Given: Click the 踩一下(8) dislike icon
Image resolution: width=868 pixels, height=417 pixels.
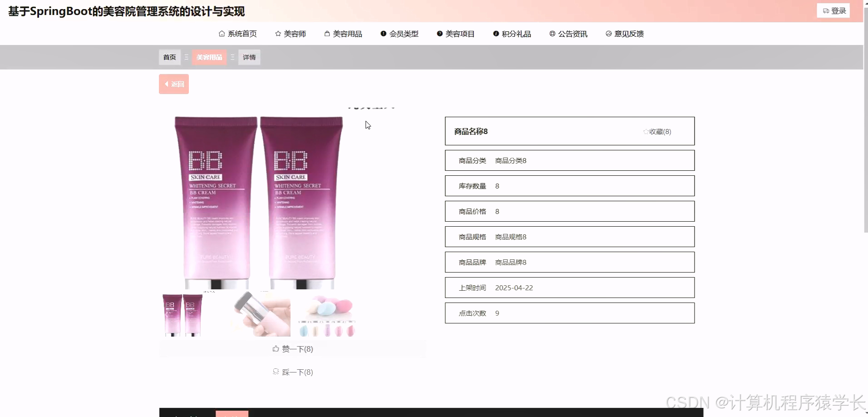Looking at the screenshot, I should 276,372.
